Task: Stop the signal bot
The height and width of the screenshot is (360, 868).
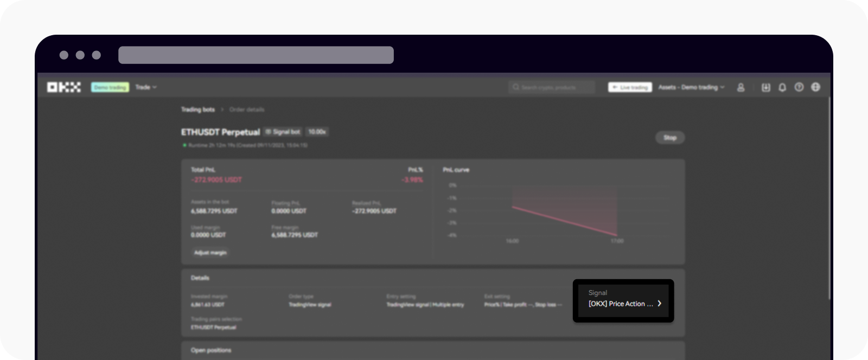Action: [670, 138]
